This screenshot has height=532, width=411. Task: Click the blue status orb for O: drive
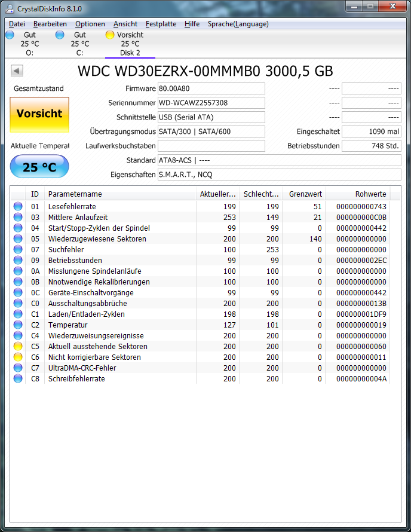10,35
